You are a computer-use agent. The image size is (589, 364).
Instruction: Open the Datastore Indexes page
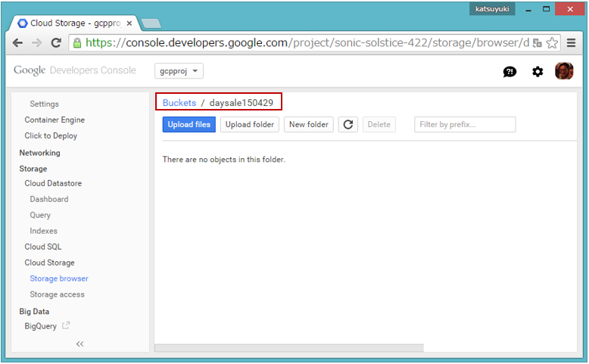44,231
